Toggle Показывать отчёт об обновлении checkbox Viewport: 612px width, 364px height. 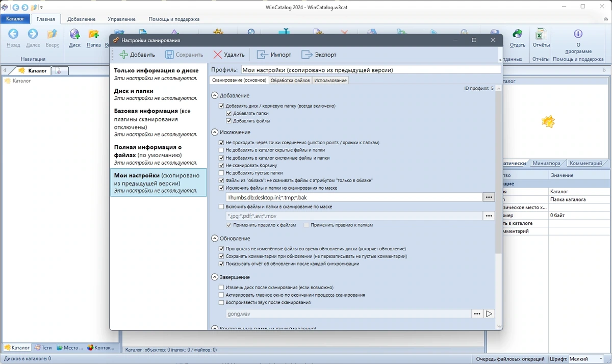click(221, 264)
